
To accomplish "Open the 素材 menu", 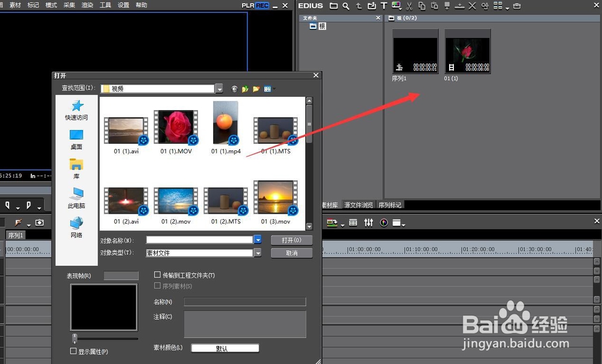I will pyautogui.click(x=16, y=5).
